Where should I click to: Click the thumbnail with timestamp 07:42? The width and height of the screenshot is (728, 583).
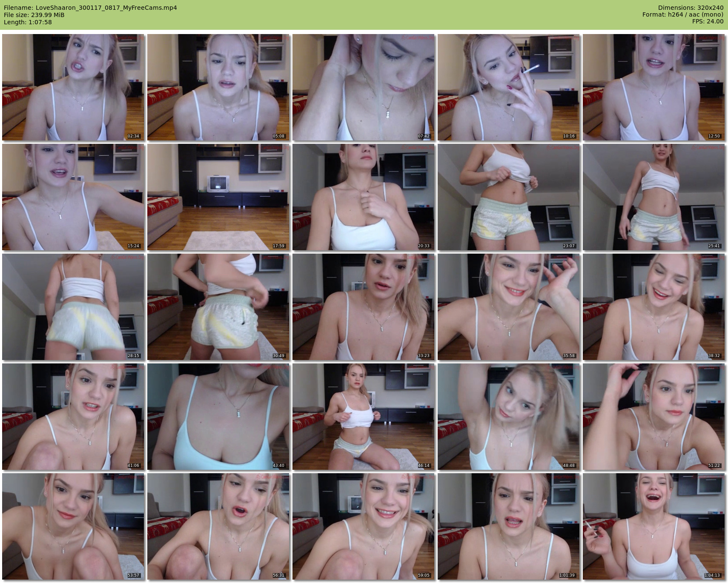pyautogui.click(x=364, y=87)
